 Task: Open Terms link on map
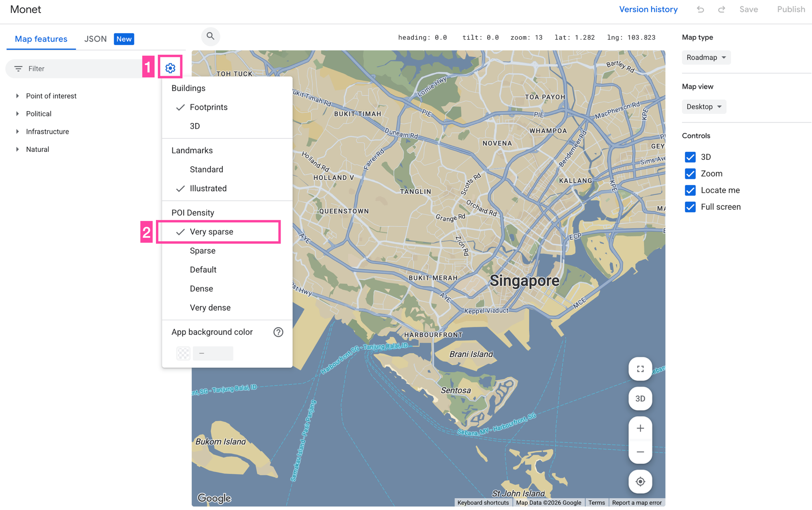pos(596,502)
